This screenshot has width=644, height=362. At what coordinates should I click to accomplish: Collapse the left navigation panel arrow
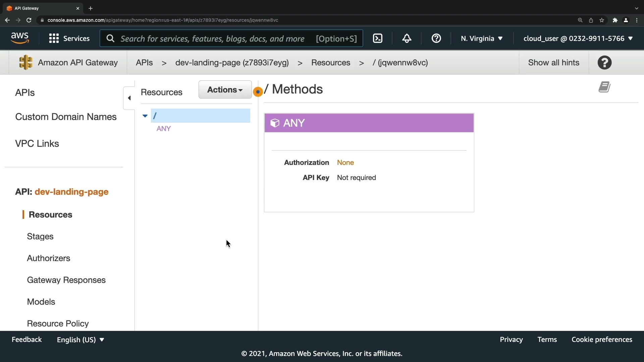(129, 98)
